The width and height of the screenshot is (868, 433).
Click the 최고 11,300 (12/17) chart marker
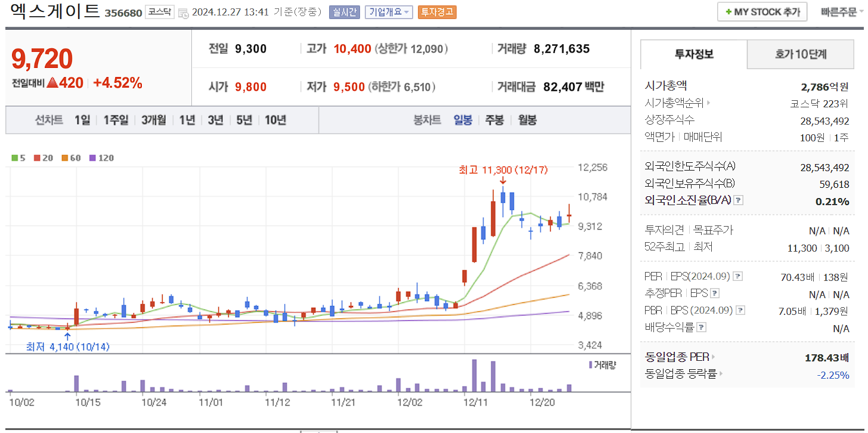502,169
